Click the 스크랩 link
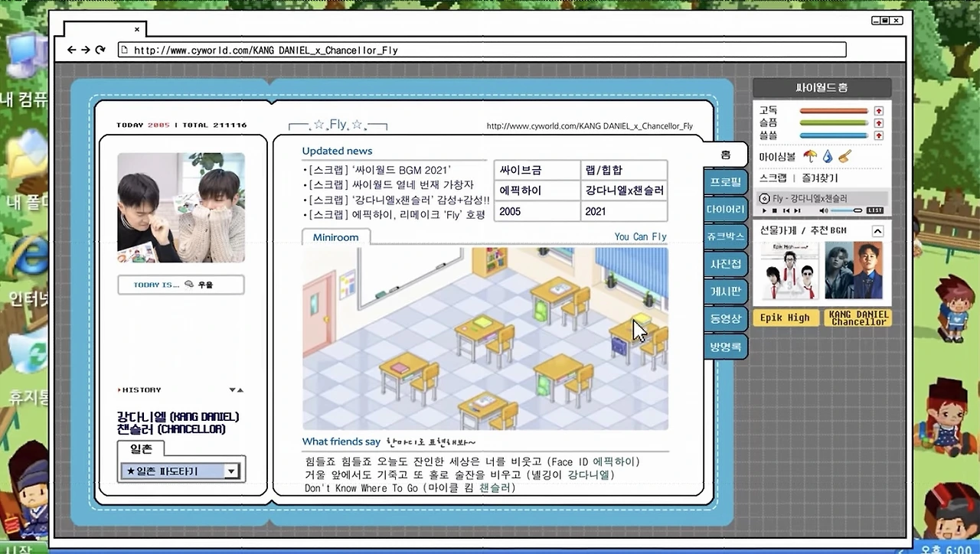Screen dimensions: 980x554 click(773, 178)
